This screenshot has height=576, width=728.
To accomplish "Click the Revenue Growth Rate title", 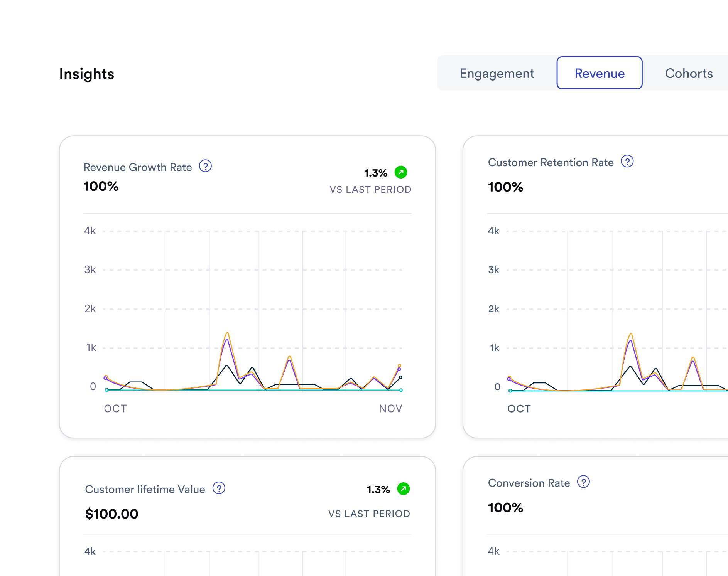I will pos(138,167).
